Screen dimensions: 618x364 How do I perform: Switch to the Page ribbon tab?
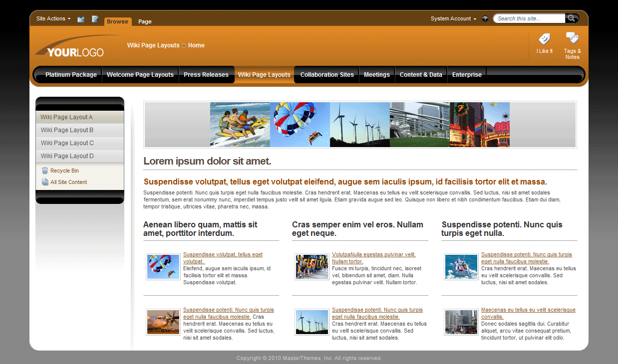click(145, 21)
